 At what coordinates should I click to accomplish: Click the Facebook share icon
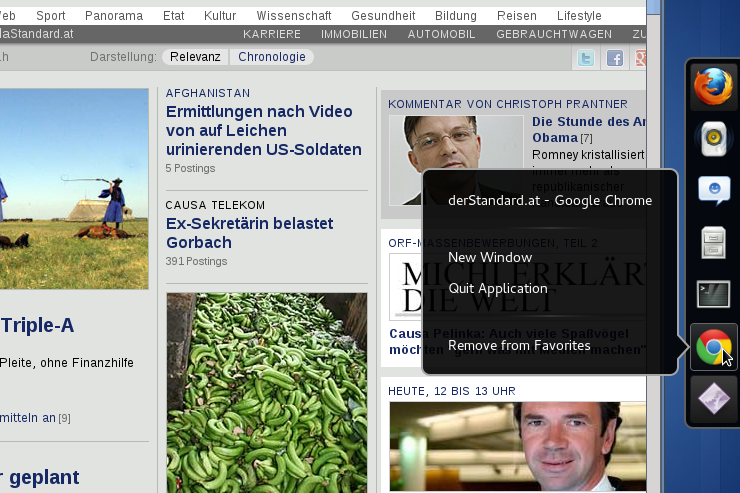coord(615,58)
